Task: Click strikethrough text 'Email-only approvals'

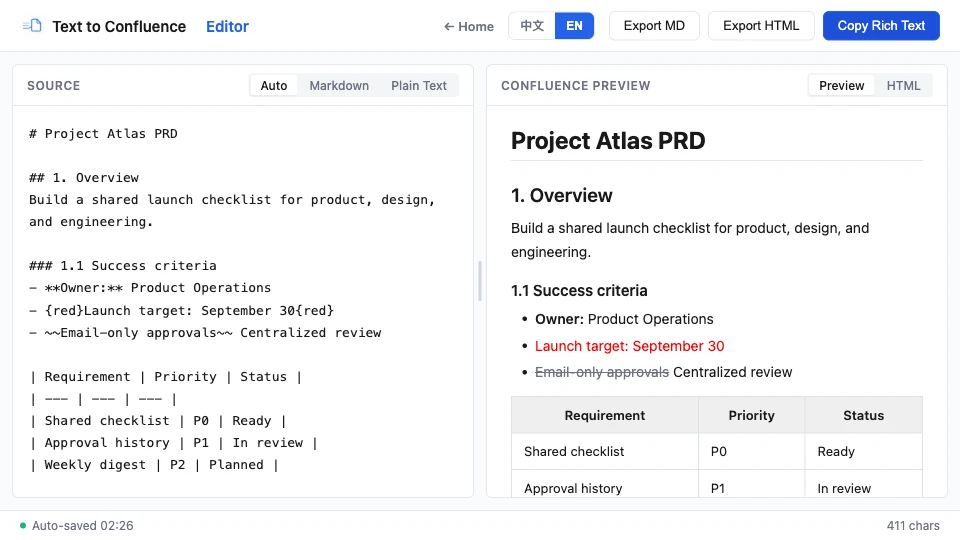Action: coord(602,372)
